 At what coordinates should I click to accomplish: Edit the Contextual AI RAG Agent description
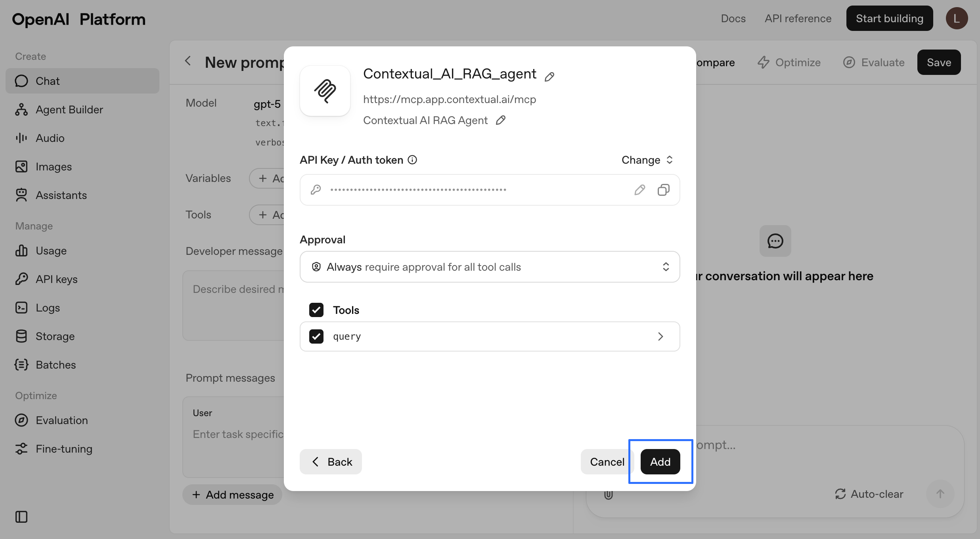pyautogui.click(x=501, y=120)
